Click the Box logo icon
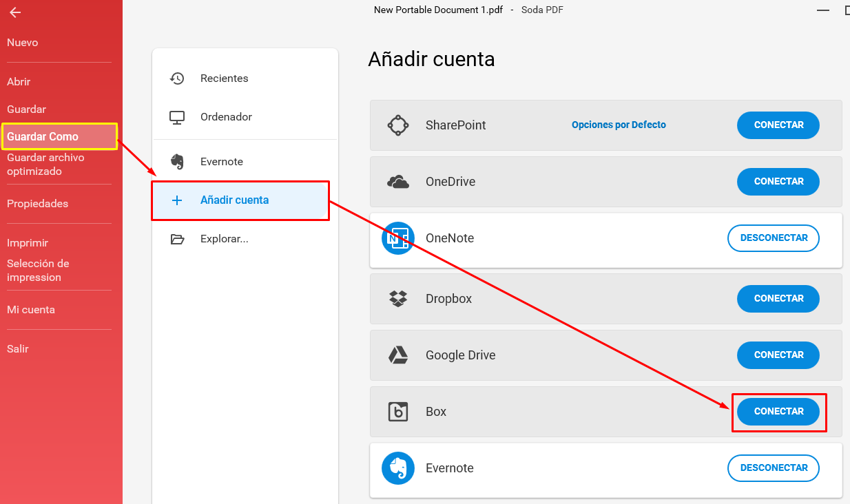The image size is (850, 504). click(398, 412)
